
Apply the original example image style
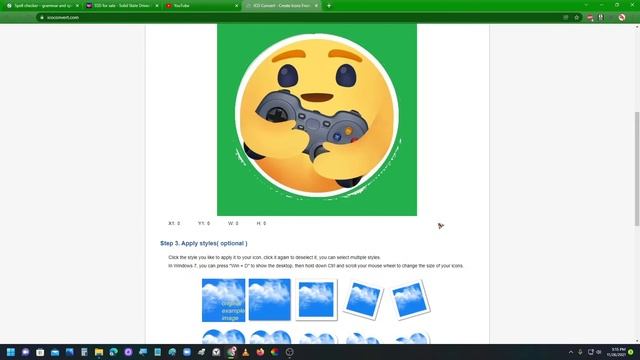[223, 300]
